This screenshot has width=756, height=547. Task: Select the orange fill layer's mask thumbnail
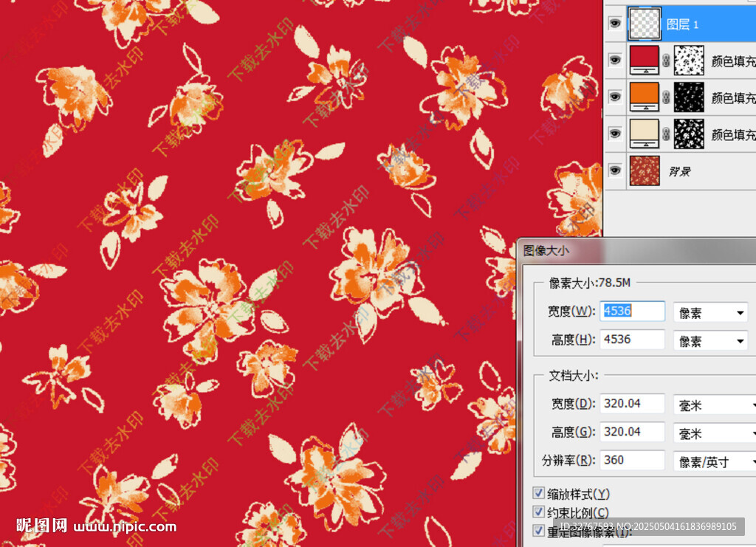pos(688,97)
